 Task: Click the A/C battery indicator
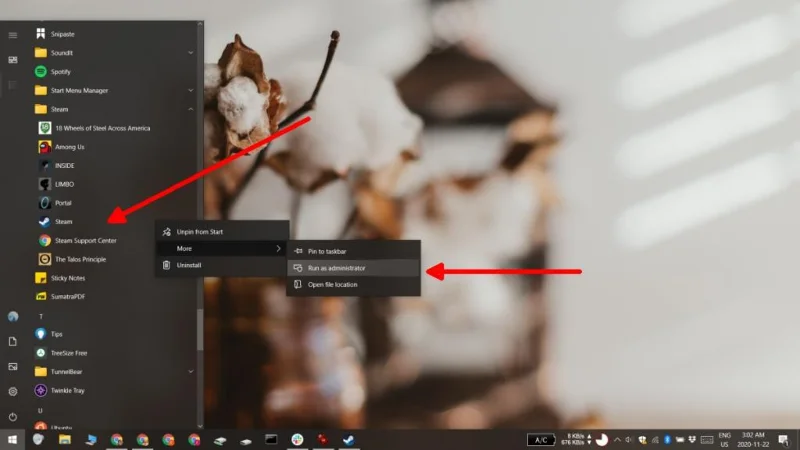[541, 440]
